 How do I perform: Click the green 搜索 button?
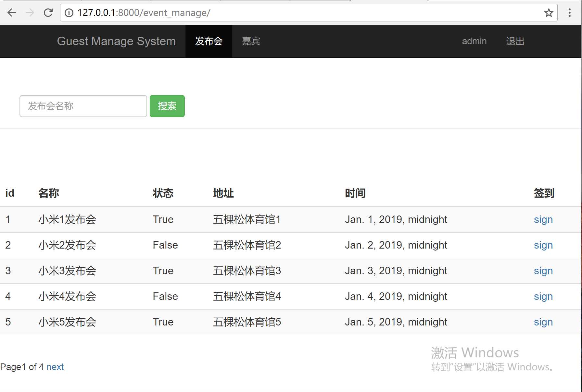(x=167, y=106)
